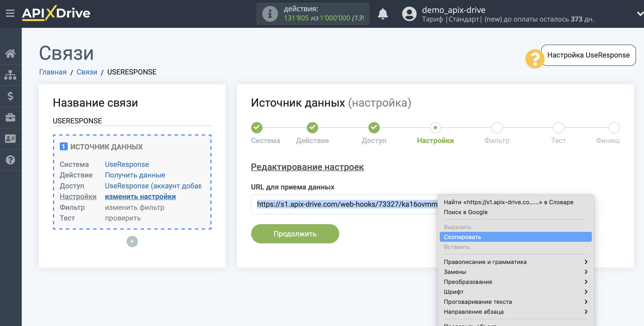Open billing dollar icon in sidebar
This screenshot has width=644, height=326.
click(10, 96)
